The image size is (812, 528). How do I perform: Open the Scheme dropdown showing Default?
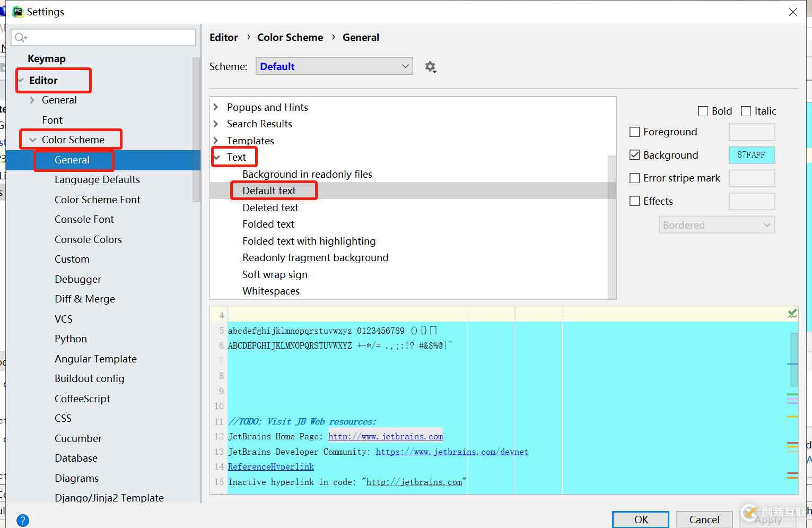[334, 66]
